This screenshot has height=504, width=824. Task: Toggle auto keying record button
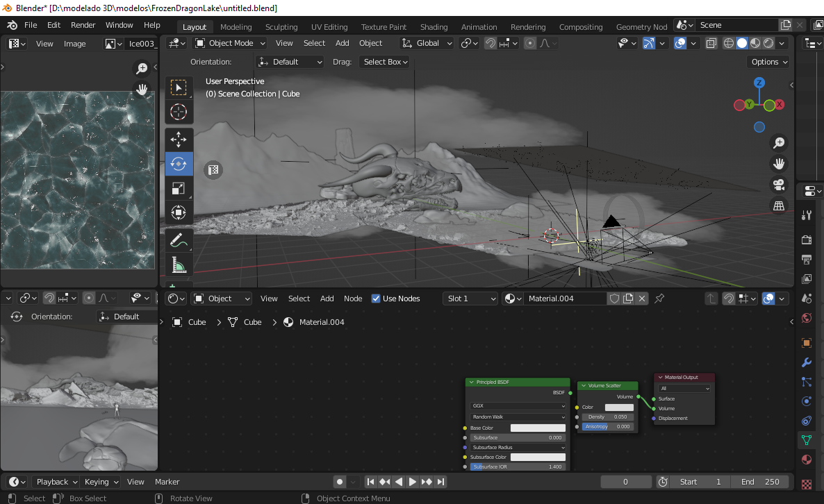click(340, 481)
